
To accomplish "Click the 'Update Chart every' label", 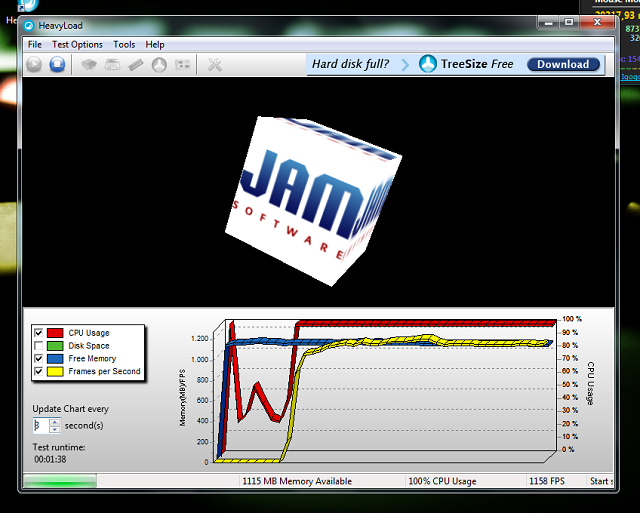I will (x=71, y=409).
